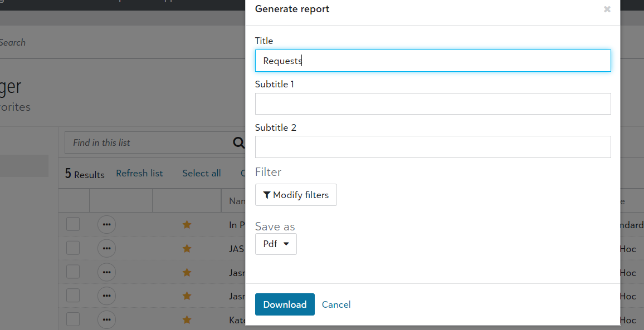Tick the checkbox in the third row
The width and height of the screenshot is (644, 330).
click(73, 273)
